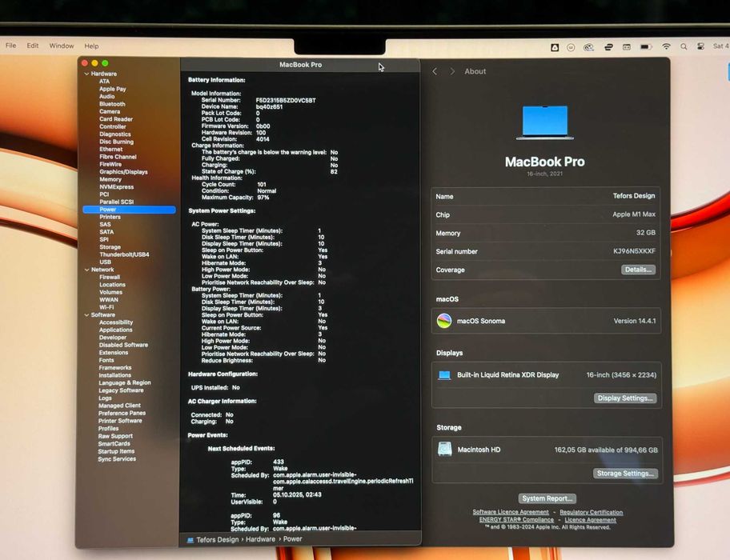
Task: Click Hardware in the bottom path bar
Action: 260,539
